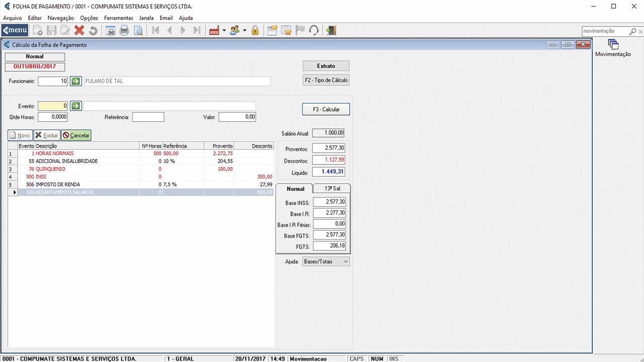Click the red factory company icon
Image resolution: width=644 pixels, height=362 pixels.
click(214, 31)
